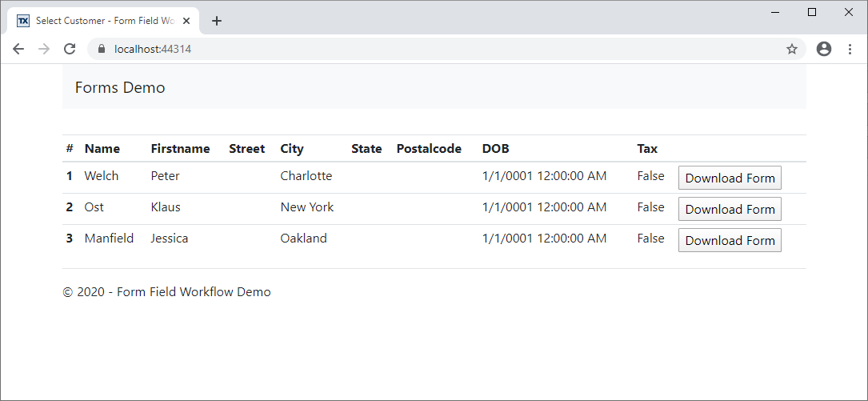This screenshot has height=401, width=868.
Task: Click the False tax value for Manfield
Action: point(650,239)
